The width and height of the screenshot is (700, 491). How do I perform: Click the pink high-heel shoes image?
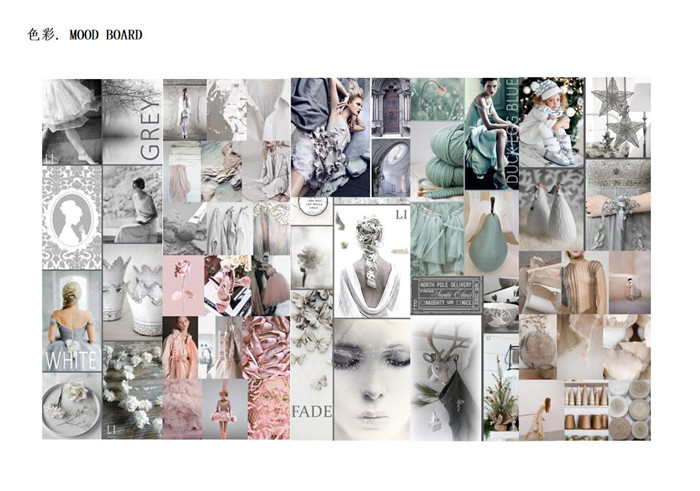coord(227,284)
